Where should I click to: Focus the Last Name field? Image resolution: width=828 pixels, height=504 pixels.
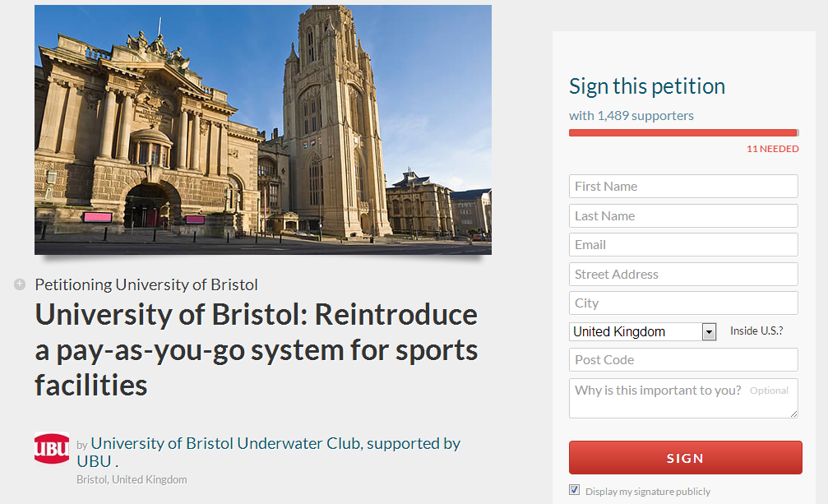coord(683,215)
